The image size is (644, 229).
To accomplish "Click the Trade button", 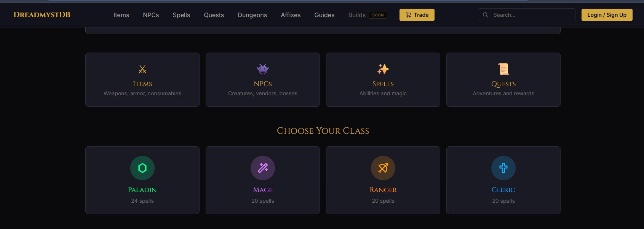I will click(417, 15).
